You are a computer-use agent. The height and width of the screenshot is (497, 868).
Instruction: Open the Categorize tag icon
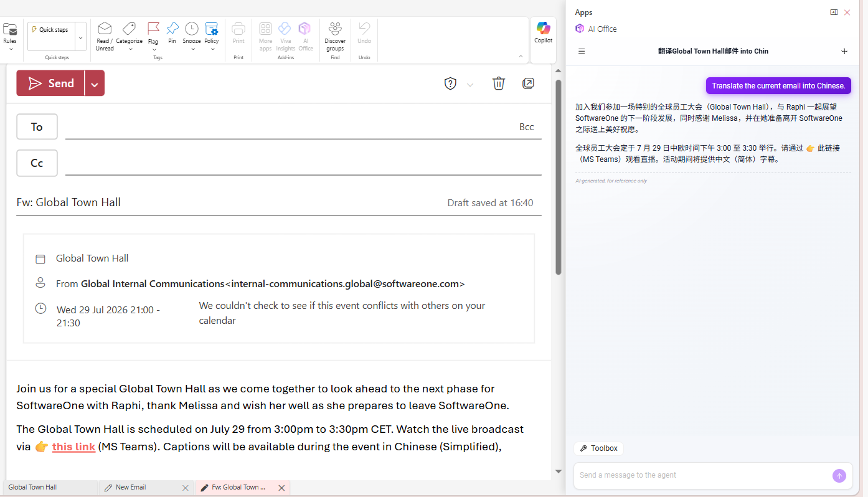click(129, 29)
